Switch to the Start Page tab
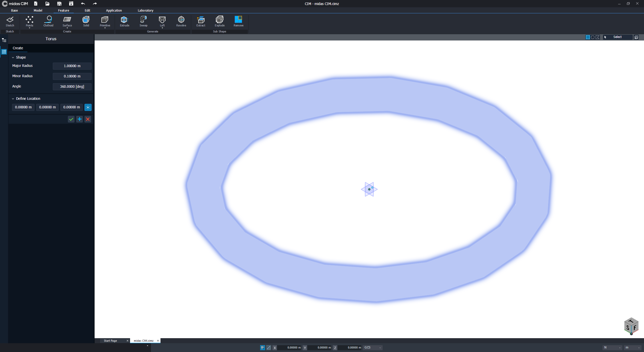The height and width of the screenshot is (352, 644). tap(110, 341)
